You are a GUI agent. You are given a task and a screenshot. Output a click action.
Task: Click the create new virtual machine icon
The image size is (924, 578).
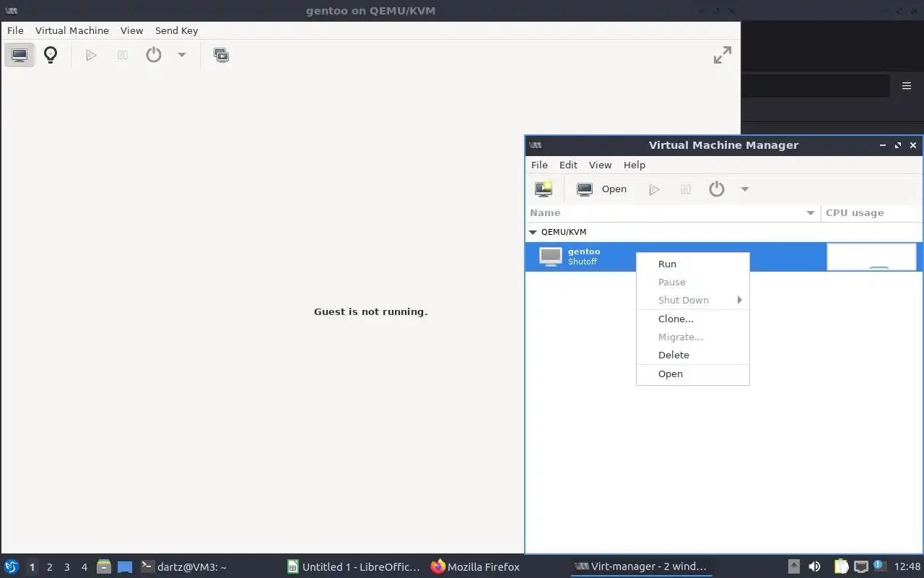click(x=544, y=189)
